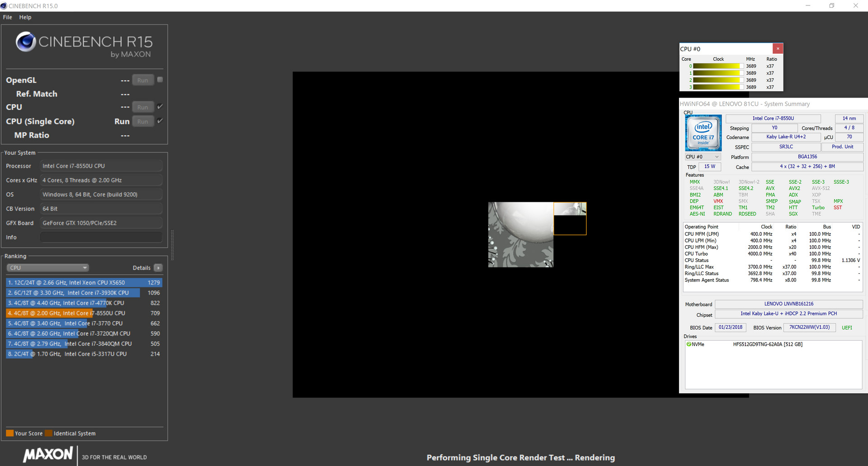Screen dimensions: 868x466
Task: Click the Core 3 clock bar
Action: (718, 87)
